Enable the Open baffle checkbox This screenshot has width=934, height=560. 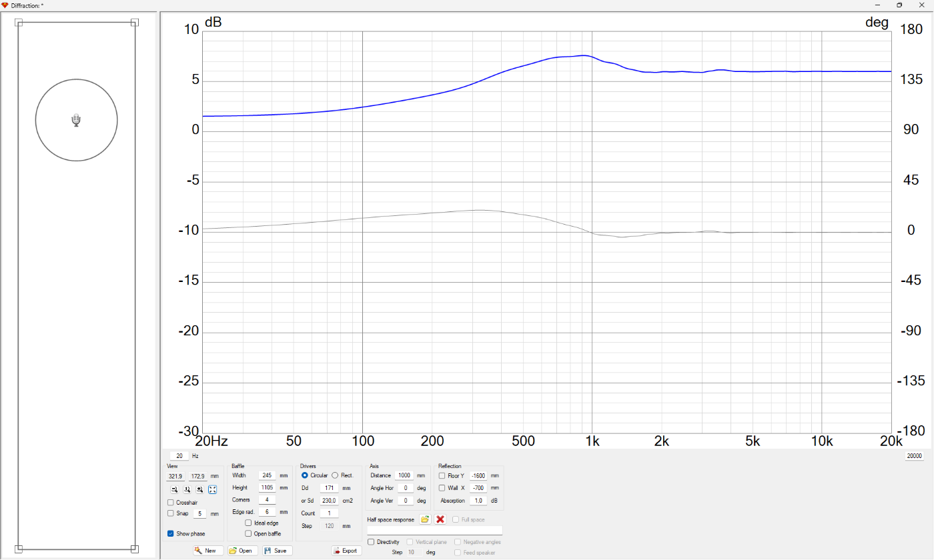tap(248, 533)
